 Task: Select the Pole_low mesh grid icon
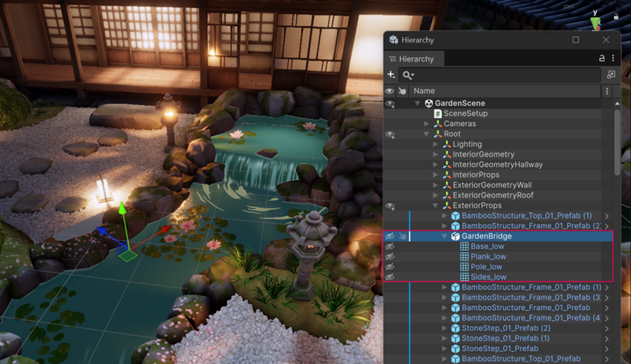pyautogui.click(x=465, y=267)
